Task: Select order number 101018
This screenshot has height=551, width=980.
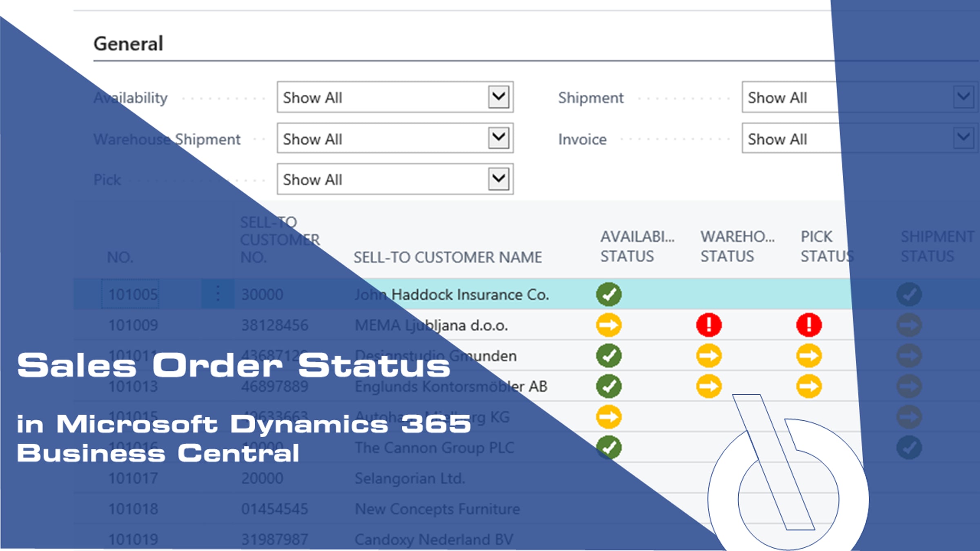Action: (133, 509)
